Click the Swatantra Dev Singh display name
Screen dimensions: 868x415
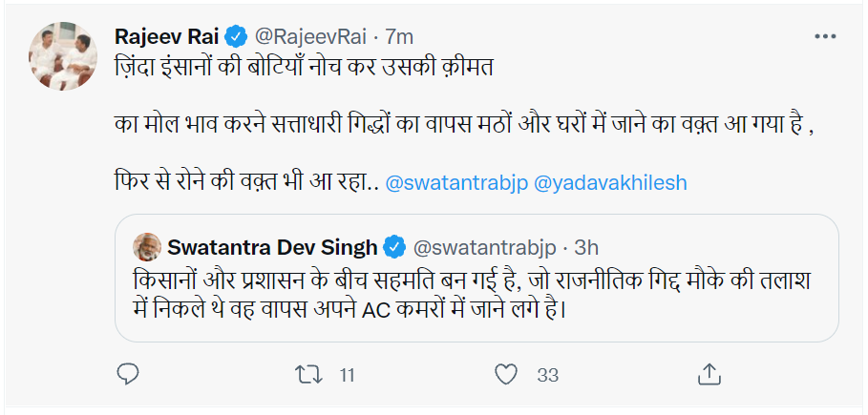coord(272,248)
